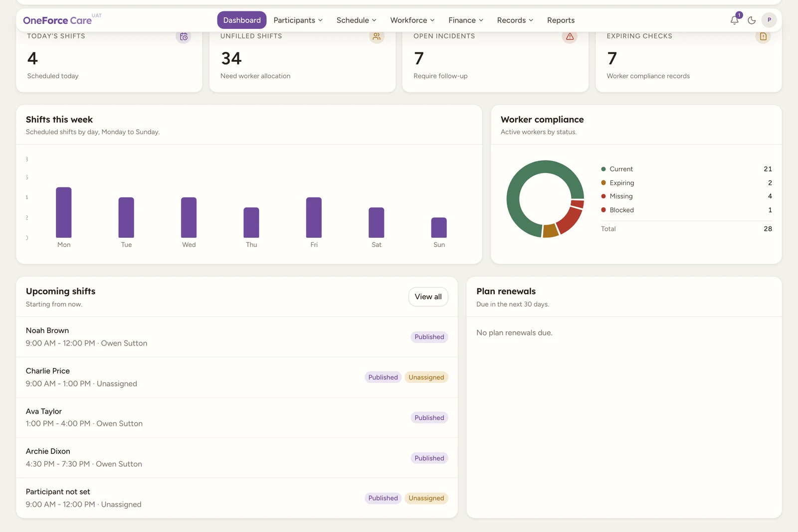
Task: Select the Dashboard tab
Action: pos(242,20)
